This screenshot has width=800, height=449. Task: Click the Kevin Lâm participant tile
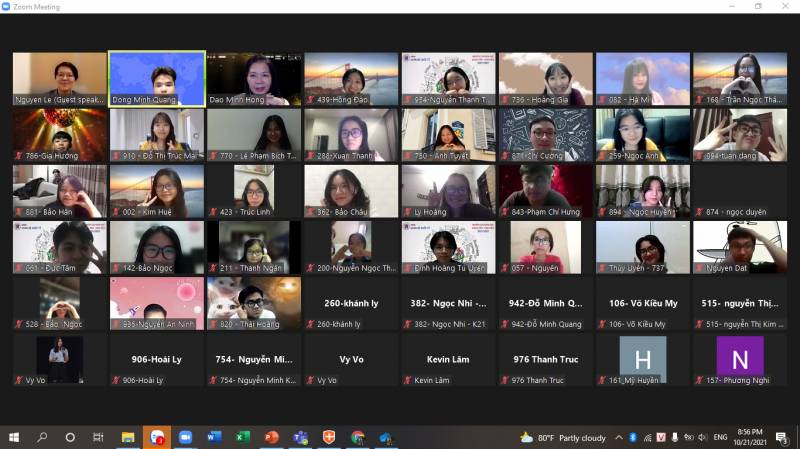pyautogui.click(x=448, y=360)
